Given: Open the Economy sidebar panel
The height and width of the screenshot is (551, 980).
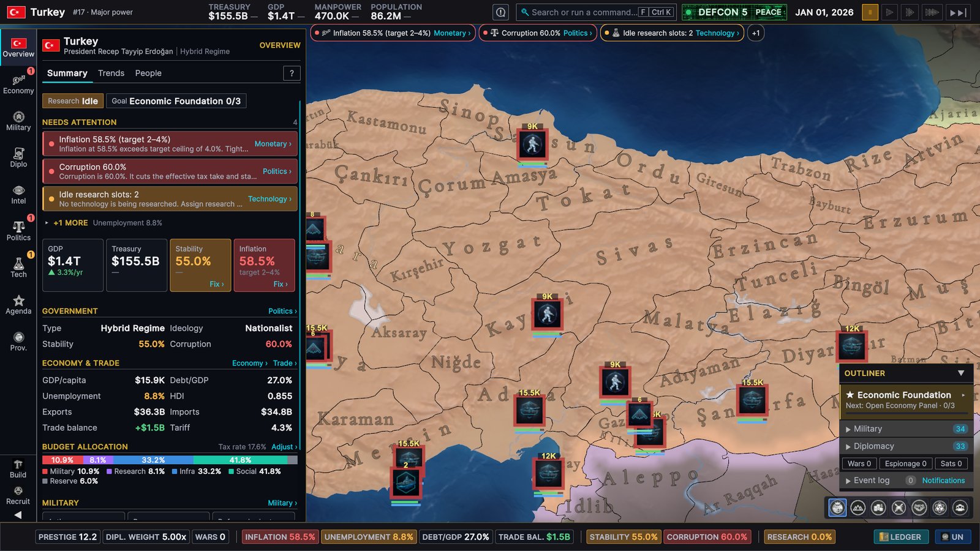Looking at the screenshot, I should 18,84.
